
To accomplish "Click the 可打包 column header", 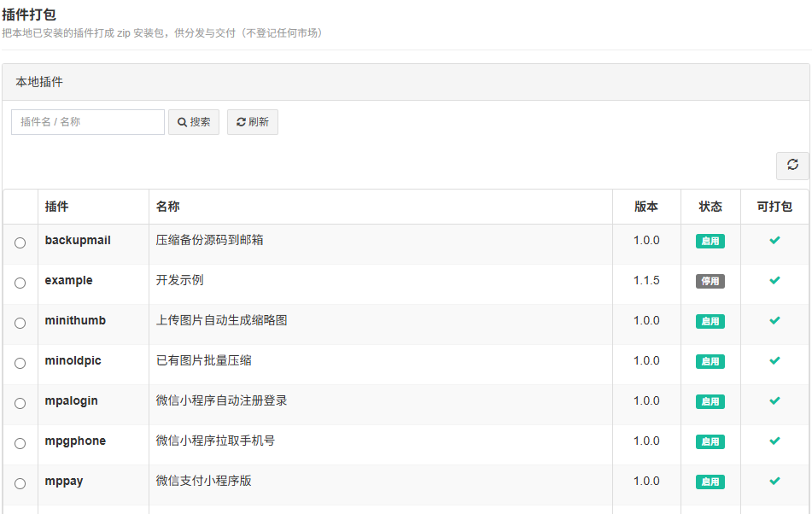I will tap(774, 207).
